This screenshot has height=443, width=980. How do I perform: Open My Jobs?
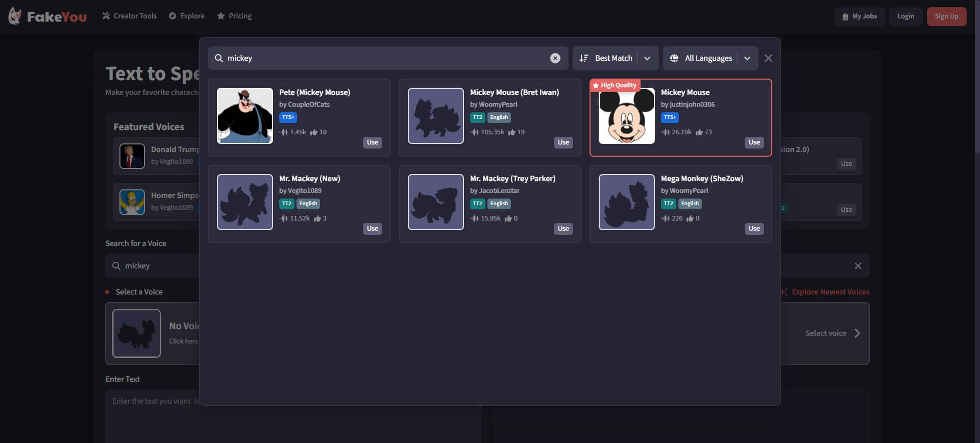coord(860,16)
